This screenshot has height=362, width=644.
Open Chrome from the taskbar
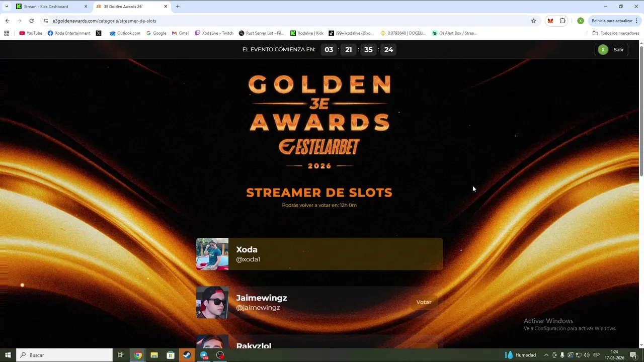137,355
